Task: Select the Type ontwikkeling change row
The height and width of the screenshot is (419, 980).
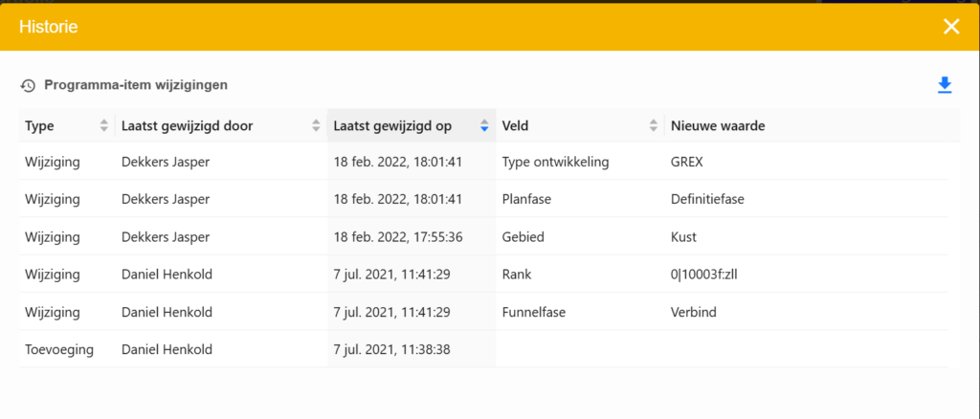Action: (x=555, y=162)
